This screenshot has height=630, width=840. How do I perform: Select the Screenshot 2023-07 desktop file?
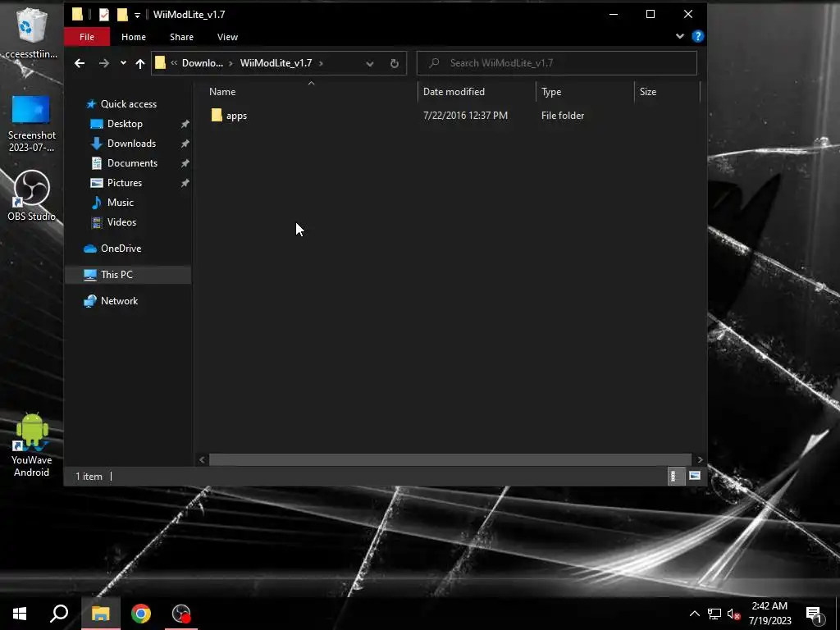(x=31, y=123)
